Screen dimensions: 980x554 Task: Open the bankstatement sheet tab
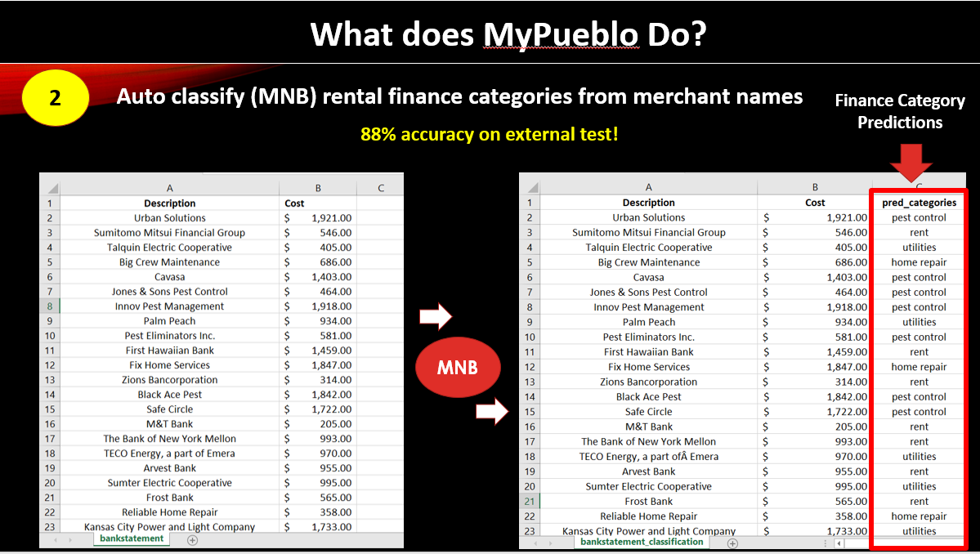(132, 538)
